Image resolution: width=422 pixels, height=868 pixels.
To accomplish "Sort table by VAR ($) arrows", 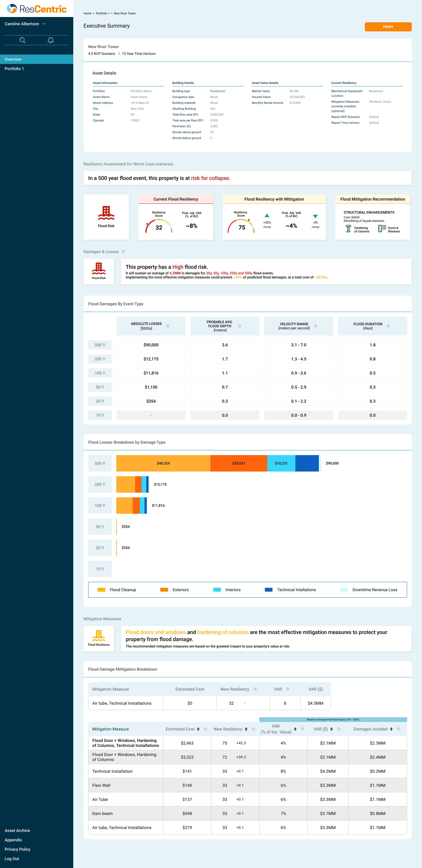I will pyautogui.click(x=331, y=729).
